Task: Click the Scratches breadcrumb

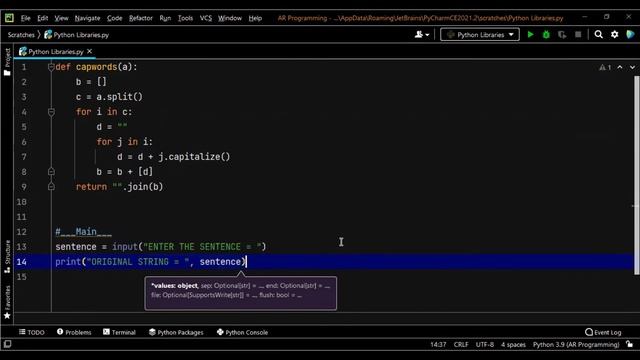Action: [x=21, y=35]
